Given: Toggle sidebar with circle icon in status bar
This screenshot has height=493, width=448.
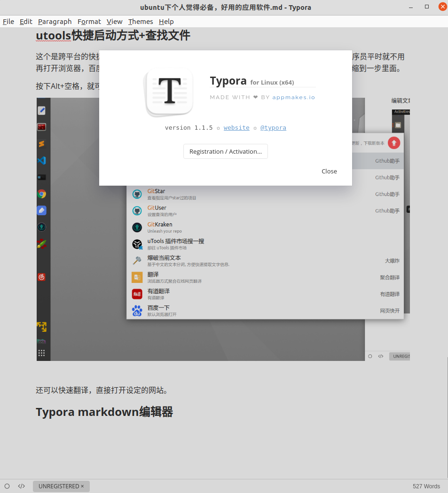Looking at the screenshot, I should (x=7, y=486).
